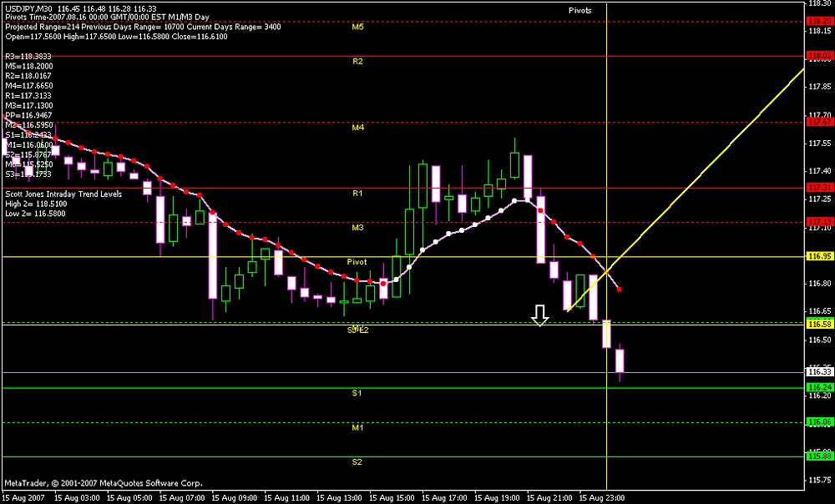835x504 pixels.
Task: Select the R1 resistance label
Action: click(357, 194)
